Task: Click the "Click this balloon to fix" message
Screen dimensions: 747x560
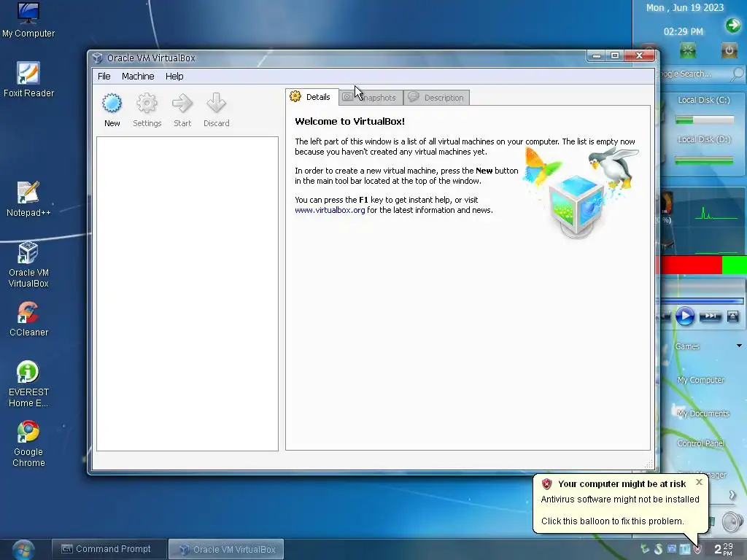Action: (612, 521)
